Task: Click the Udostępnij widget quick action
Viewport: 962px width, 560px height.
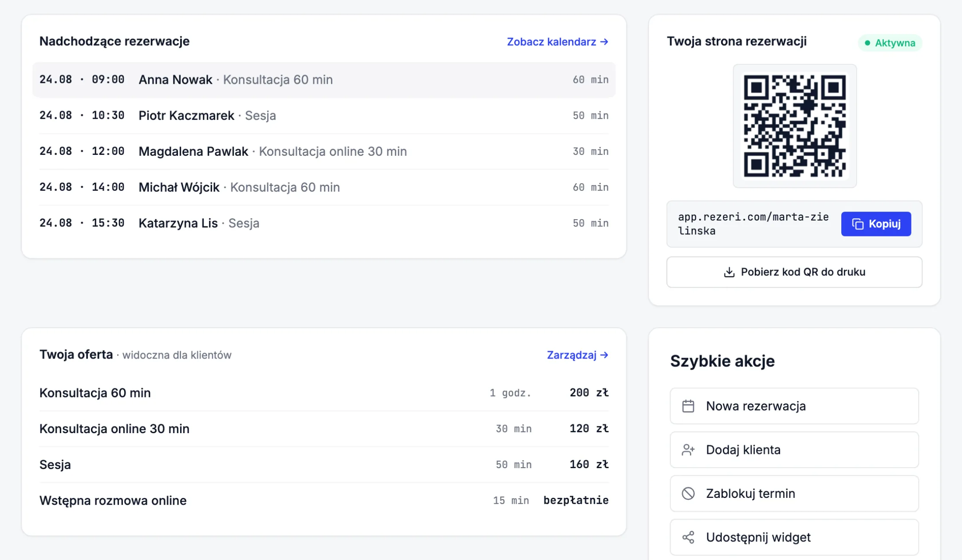Action: point(794,537)
